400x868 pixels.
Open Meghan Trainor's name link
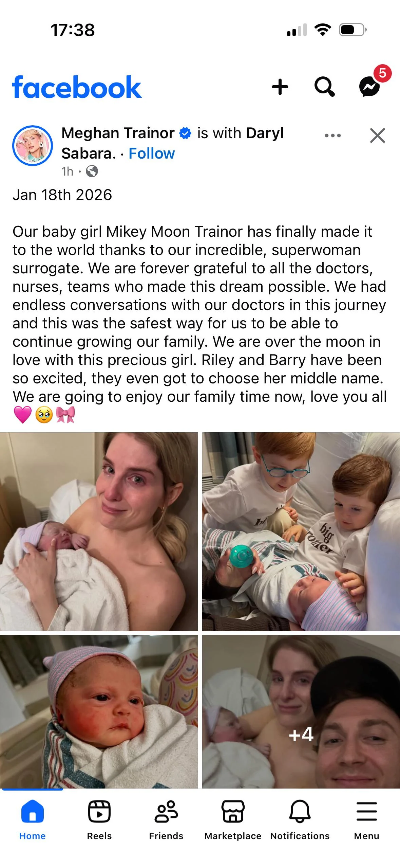118,133
